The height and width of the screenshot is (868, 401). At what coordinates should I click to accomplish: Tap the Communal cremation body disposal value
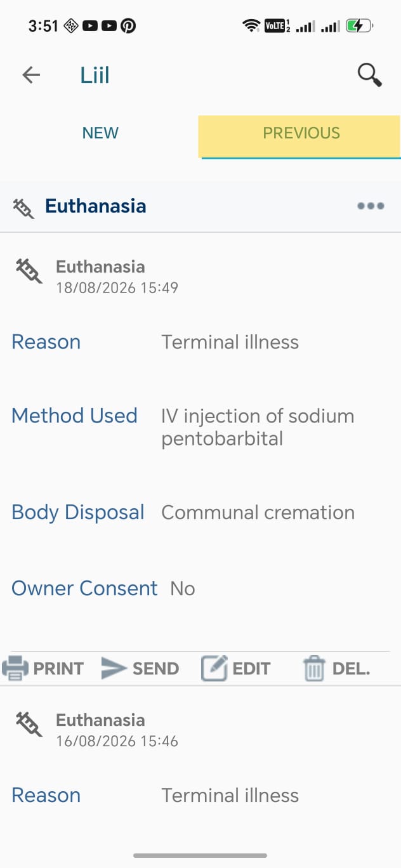(258, 513)
